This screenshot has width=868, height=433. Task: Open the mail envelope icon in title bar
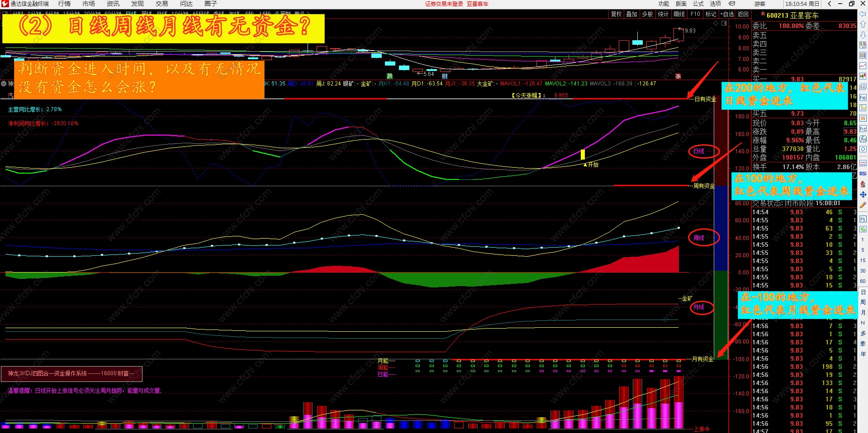click(x=731, y=4)
